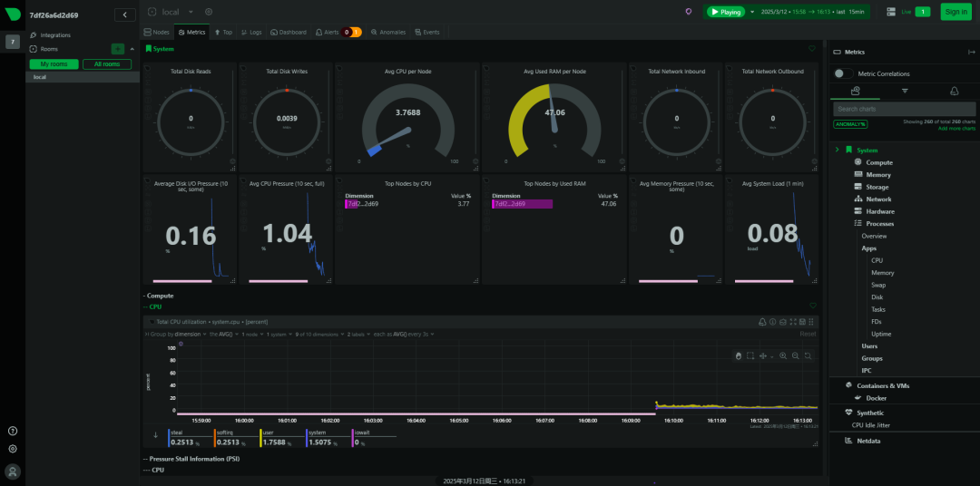Click Add more charts link
This screenshot has width=980, height=486.
click(x=956, y=128)
